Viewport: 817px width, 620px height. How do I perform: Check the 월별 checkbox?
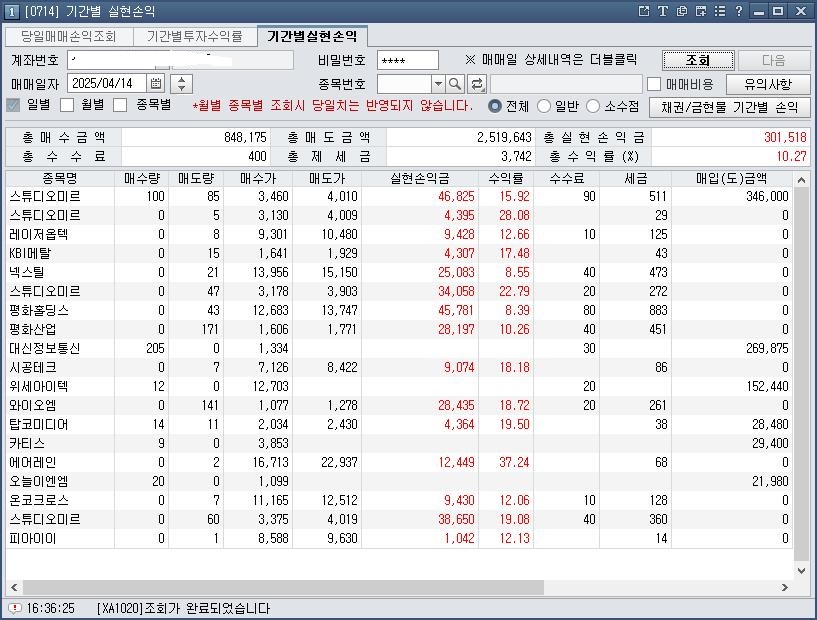click(x=68, y=105)
